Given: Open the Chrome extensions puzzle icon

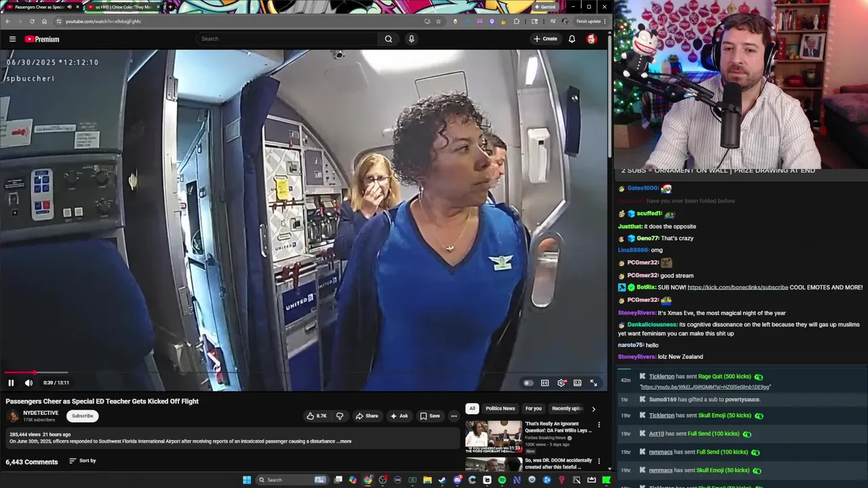Looking at the screenshot, I should click(x=516, y=21).
